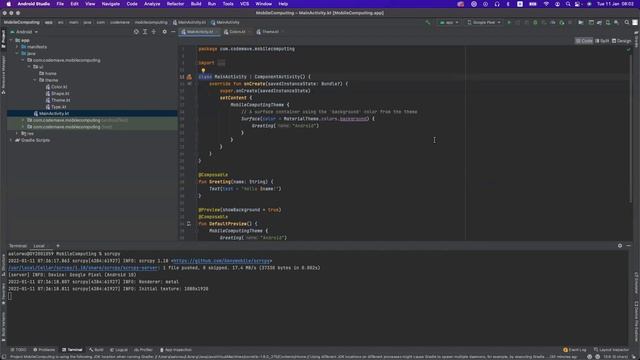640x360 pixels.
Task: Expand the Gradle Scripts node
Action: (x=11, y=140)
